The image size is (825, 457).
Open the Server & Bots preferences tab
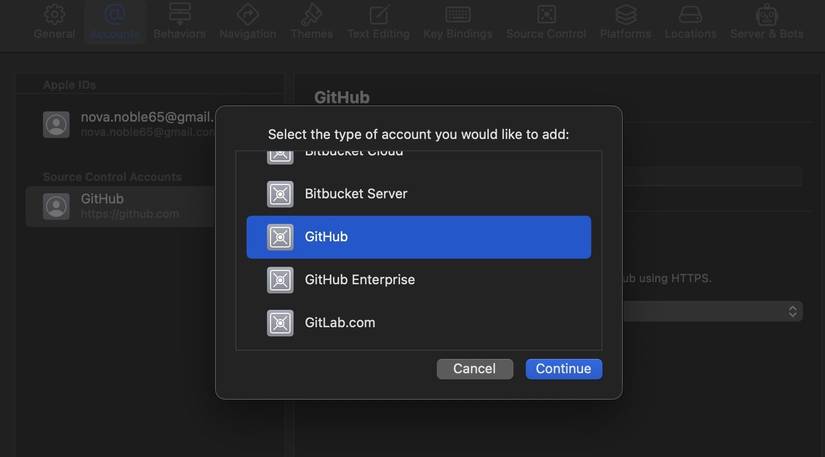pos(767,22)
